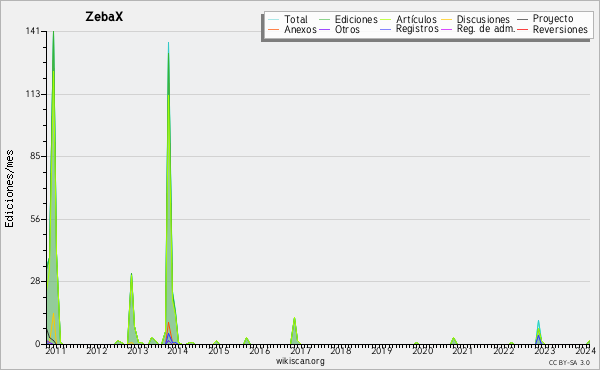Click the 2013 x-axis label
Image resolution: width=600 pixels, height=370 pixels.
(x=137, y=350)
